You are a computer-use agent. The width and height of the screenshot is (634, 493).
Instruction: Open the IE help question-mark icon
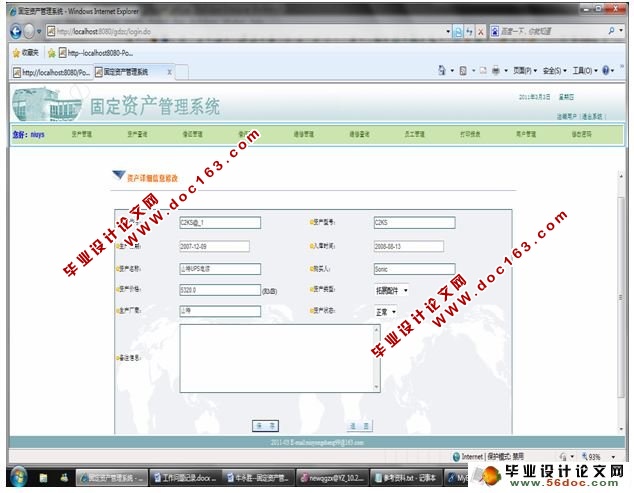606,71
